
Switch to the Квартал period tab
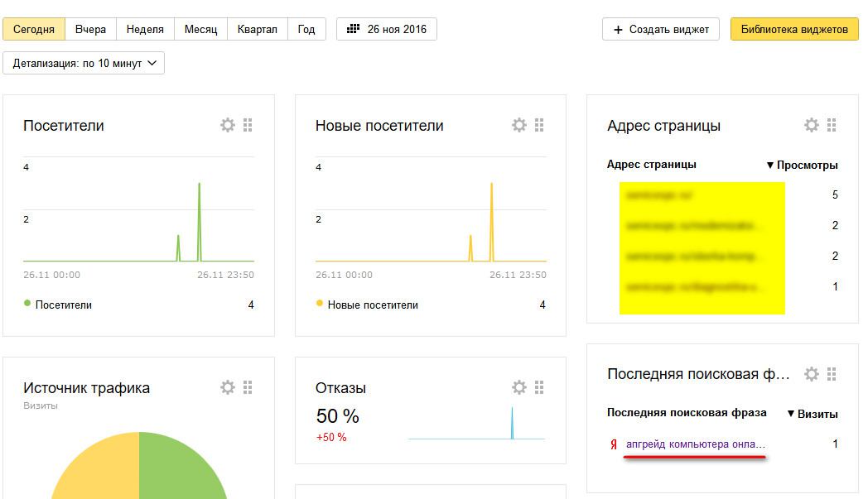pyautogui.click(x=258, y=29)
